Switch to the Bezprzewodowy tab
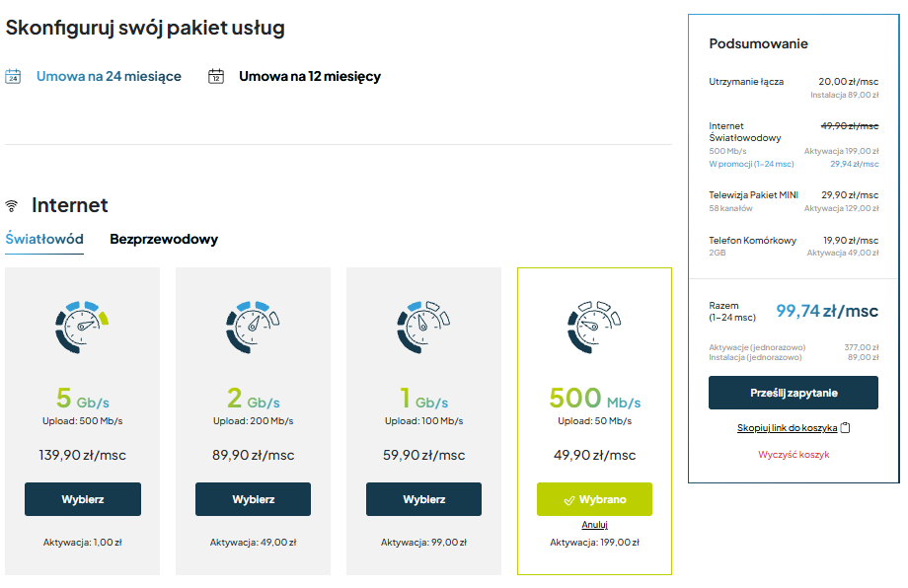 (164, 239)
